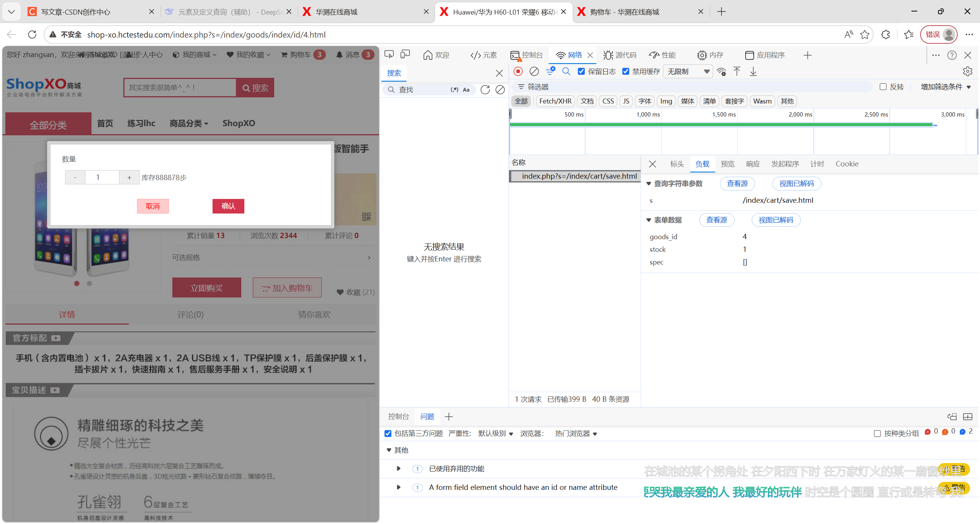Click the export HAR download icon
Screen dimensions: 980x524
pos(753,72)
